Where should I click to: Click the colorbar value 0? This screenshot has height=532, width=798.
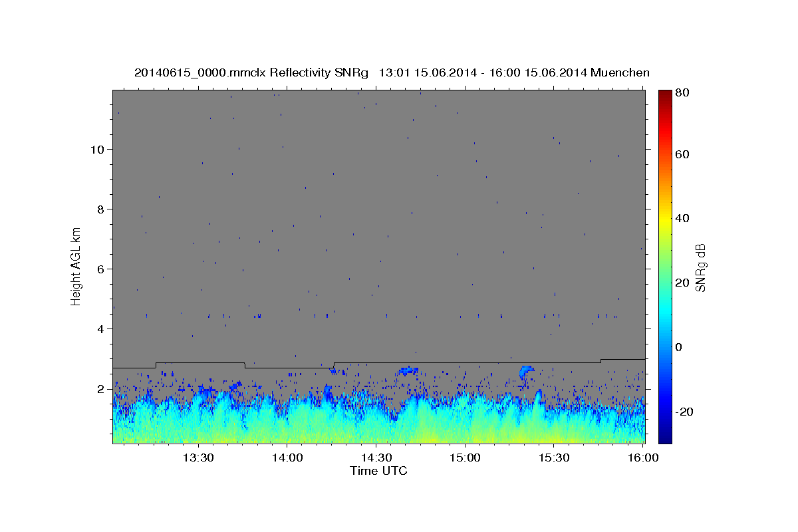coord(678,347)
